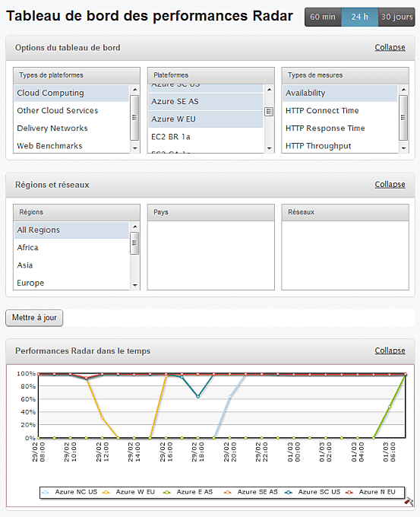Click Types de mesures scrollbar thumb
Screen dimensions: 420x517
click(x=403, y=117)
